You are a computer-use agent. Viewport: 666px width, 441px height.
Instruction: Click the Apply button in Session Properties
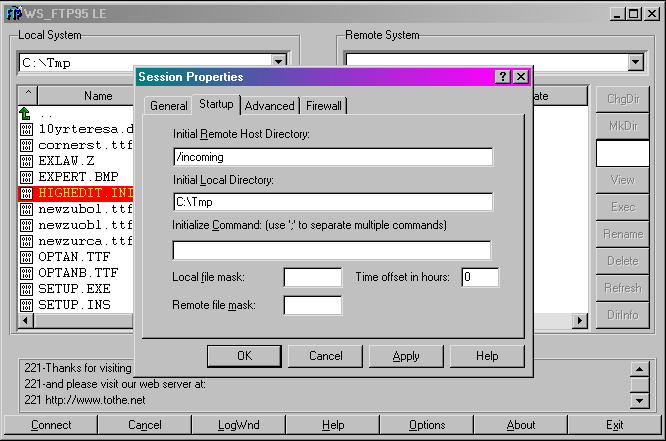[406, 356]
